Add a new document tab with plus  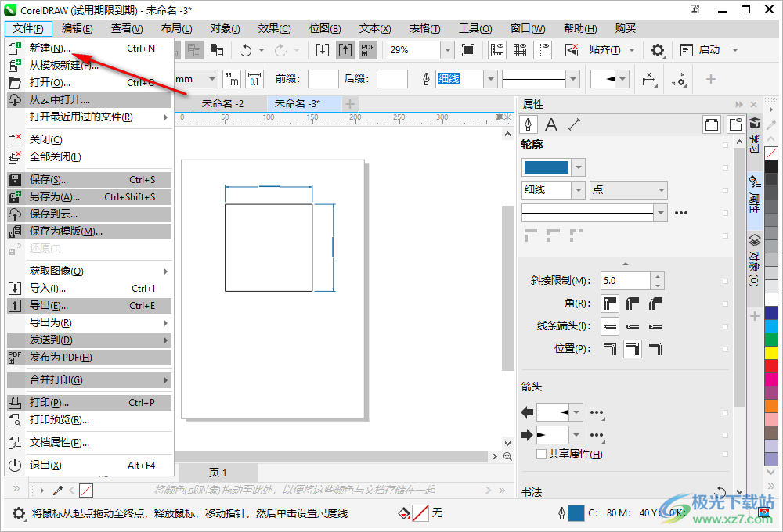pos(349,104)
